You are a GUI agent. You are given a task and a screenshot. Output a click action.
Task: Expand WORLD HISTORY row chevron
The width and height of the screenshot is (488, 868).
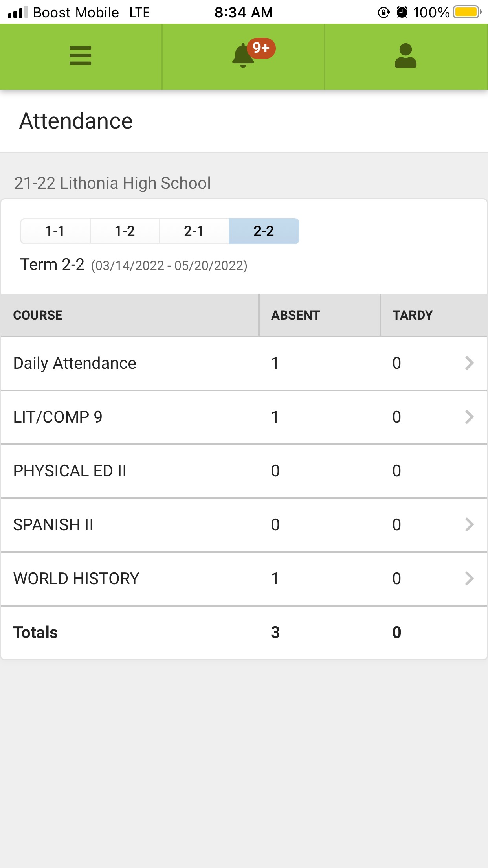tap(469, 579)
